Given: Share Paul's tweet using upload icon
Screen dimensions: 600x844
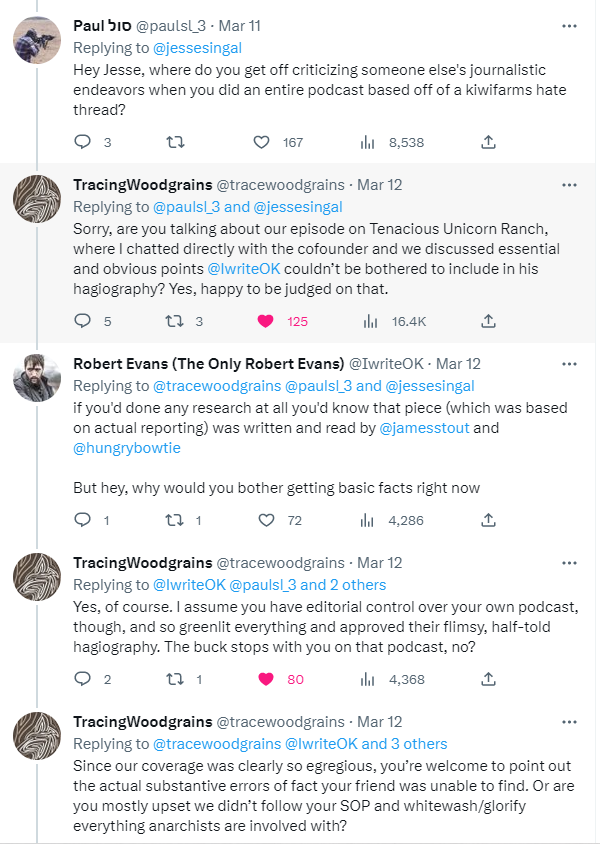Looking at the screenshot, I should pyautogui.click(x=488, y=142).
